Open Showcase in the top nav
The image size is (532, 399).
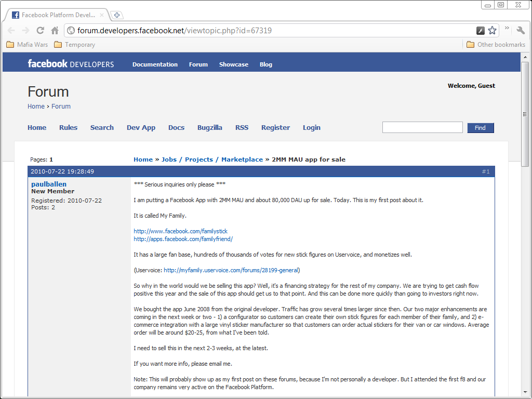pyautogui.click(x=234, y=64)
